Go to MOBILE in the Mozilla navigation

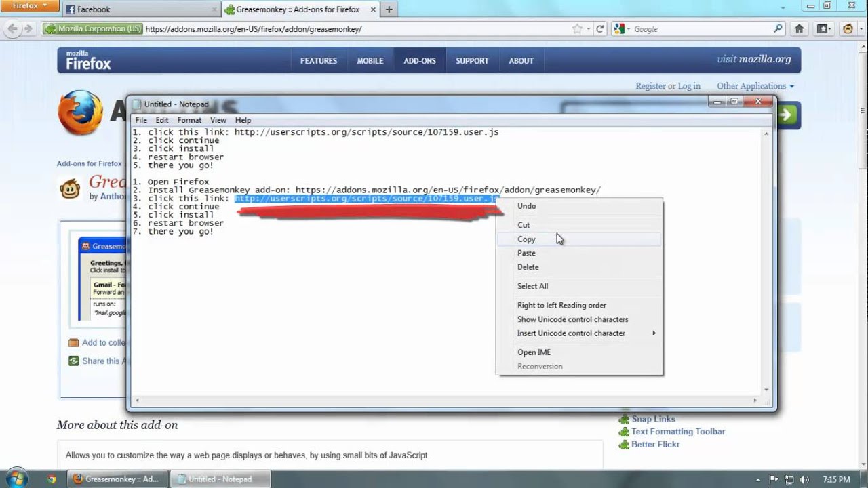[370, 61]
